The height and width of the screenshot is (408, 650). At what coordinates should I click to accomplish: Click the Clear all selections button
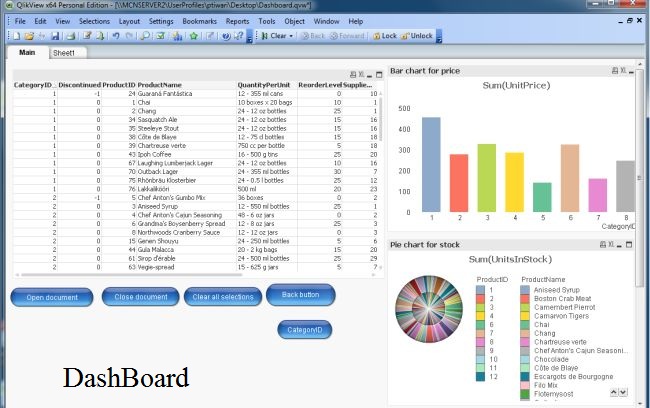coord(223,297)
